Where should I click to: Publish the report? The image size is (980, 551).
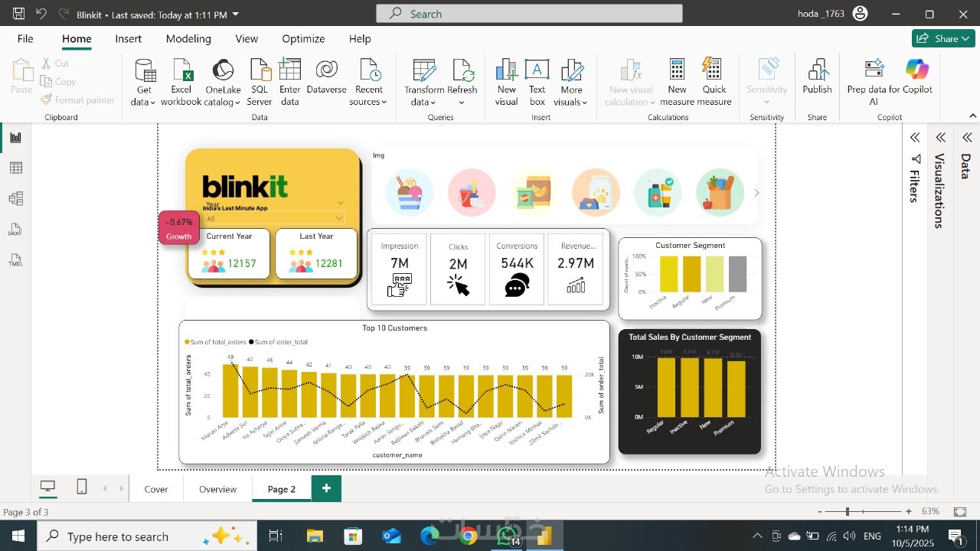tap(817, 77)
